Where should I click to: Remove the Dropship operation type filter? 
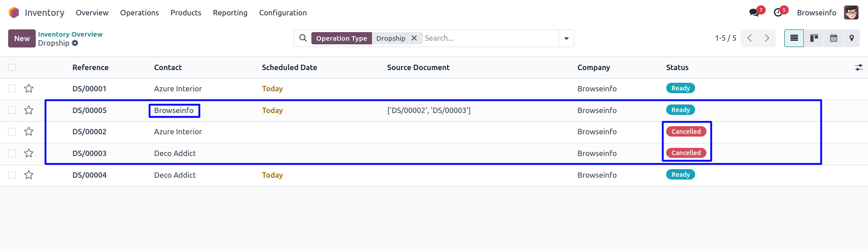point(414,38)
